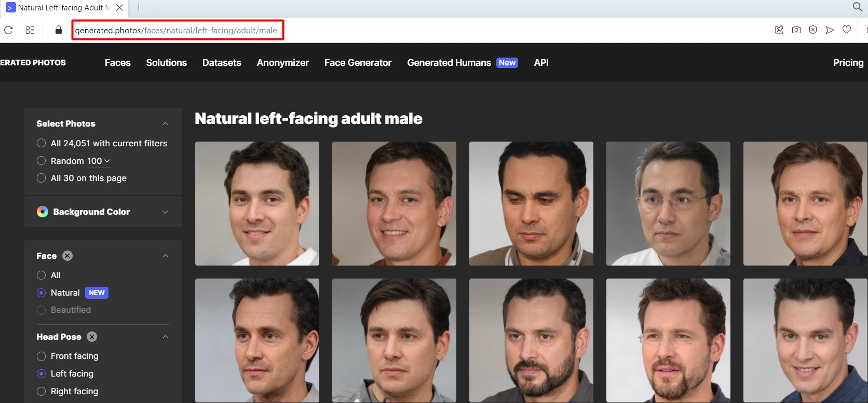Take a snapshot with the camera icon
Viewport: 868px width, 403px height.
click(x=796, y=30)
